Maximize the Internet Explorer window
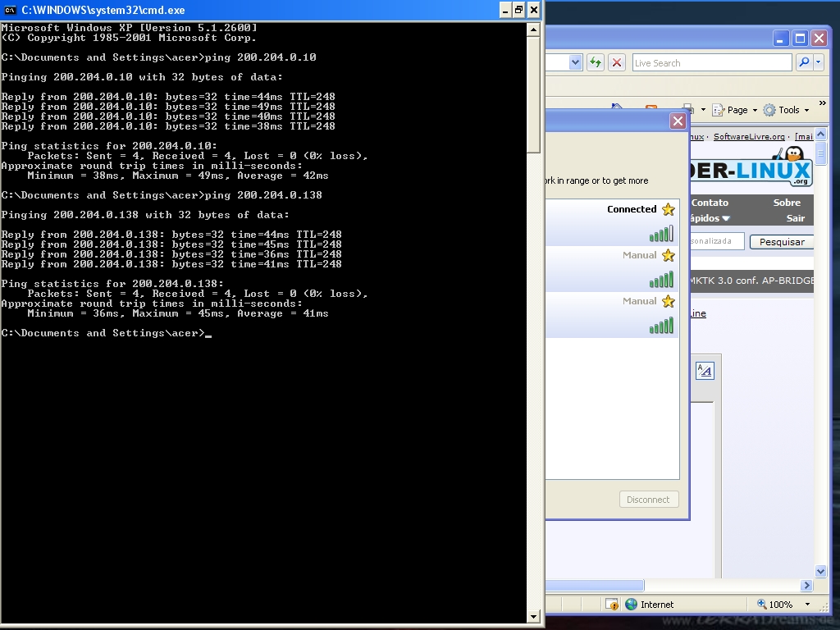The image size is (840, 630). click(800, 39)
